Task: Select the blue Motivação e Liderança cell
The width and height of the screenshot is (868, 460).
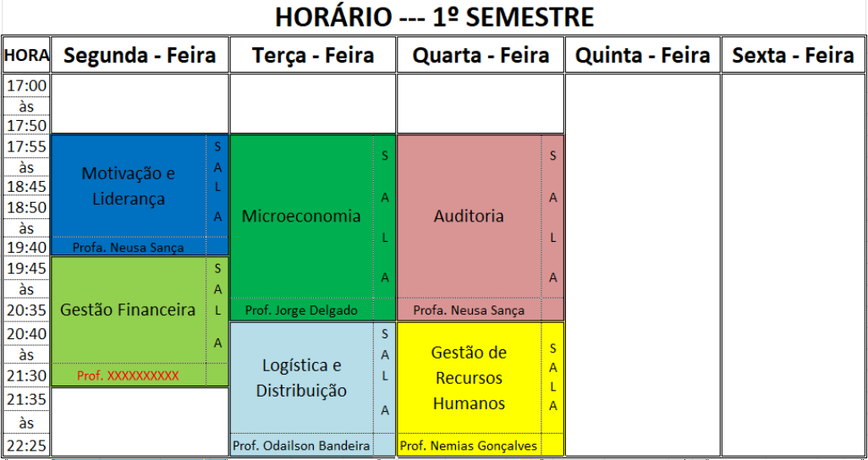Action: [x=129, y=186]
